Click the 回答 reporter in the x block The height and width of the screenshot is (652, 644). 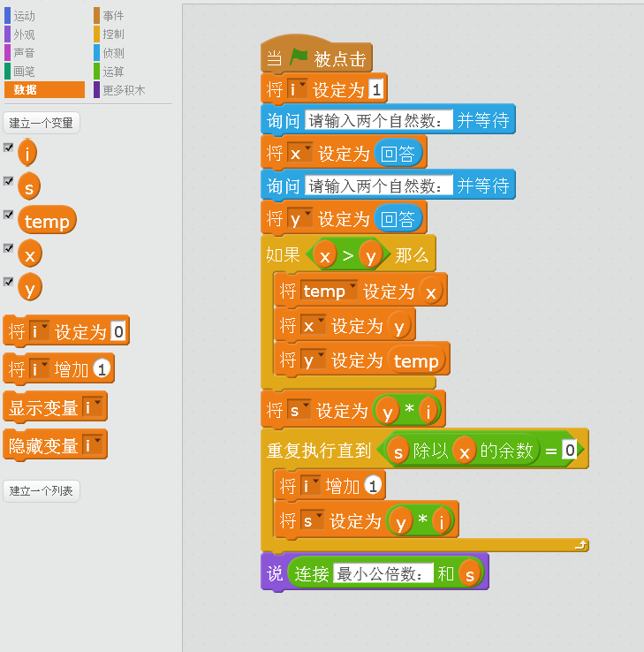(x=398, y=153)
